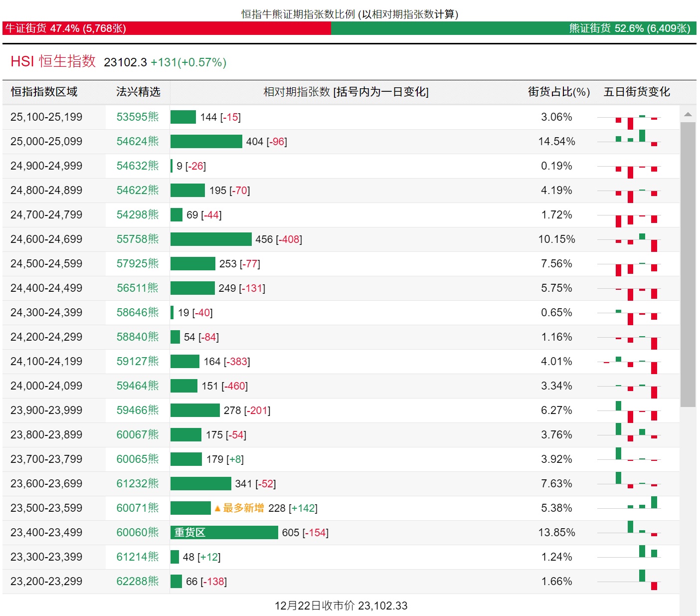Viewport: 700px width, 616px height.
Task: Click the 456 [-408] contract count
Action: pyautogui.click(x=279, y=239)
